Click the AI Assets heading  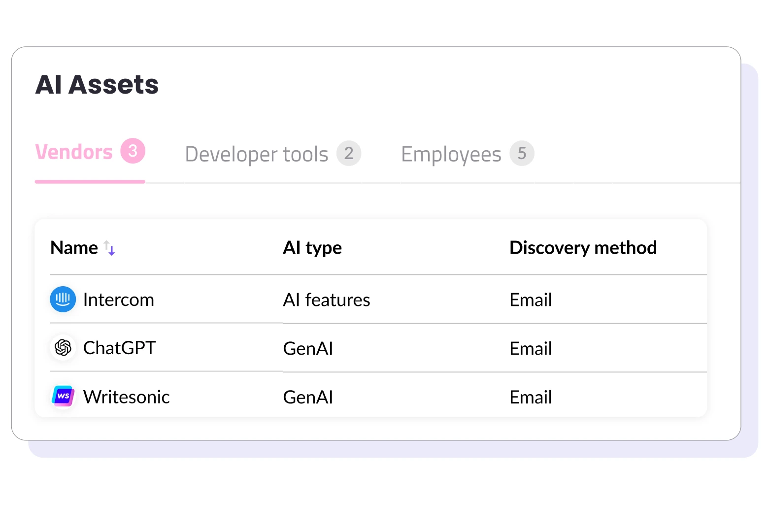[x=97, y=85]
